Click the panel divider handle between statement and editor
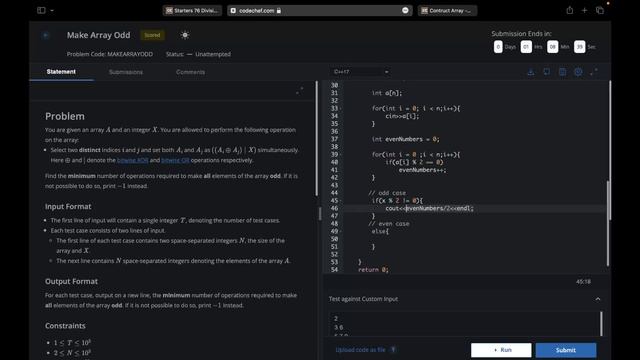 click(x=320, y=213)
